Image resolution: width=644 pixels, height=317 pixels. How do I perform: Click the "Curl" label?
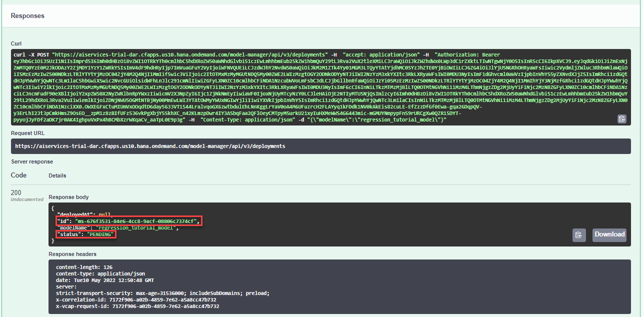16,43
